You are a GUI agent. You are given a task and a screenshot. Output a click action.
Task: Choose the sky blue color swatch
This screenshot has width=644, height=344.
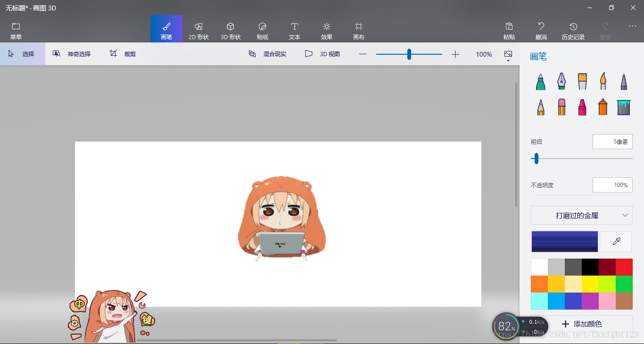tap(556, 301)
